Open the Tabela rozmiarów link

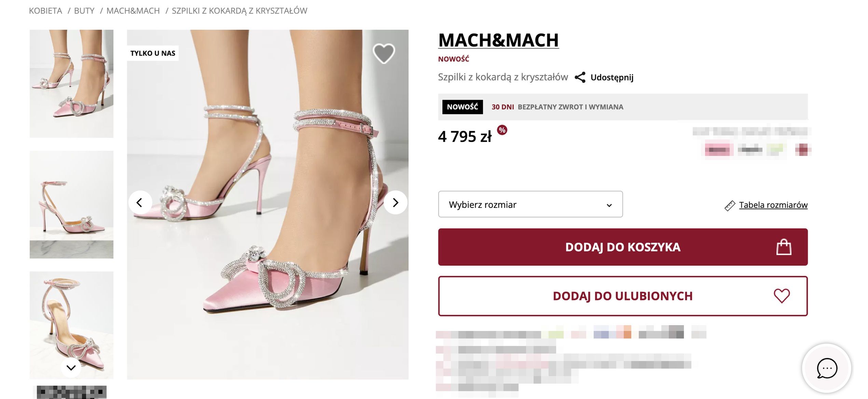[773, 205]
